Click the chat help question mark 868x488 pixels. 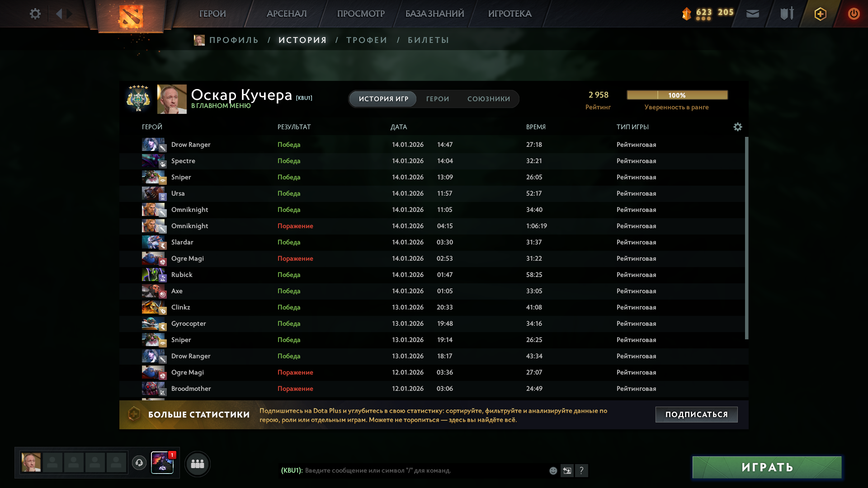(x=581, y=471)
